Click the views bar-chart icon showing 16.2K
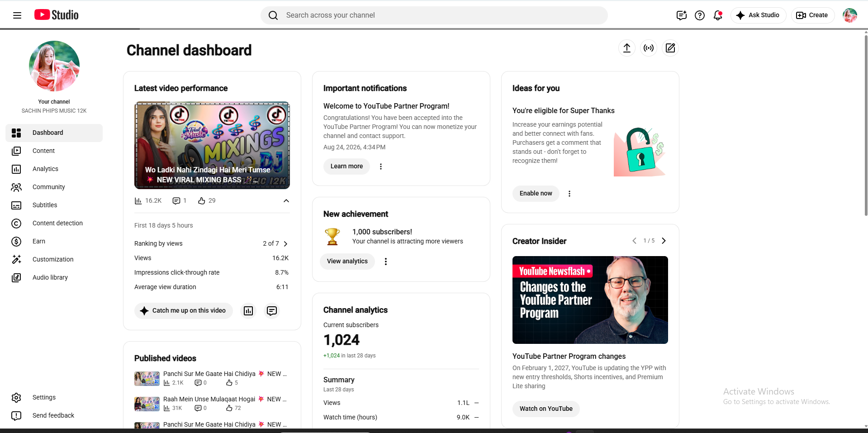The image size is (868, 433). pyautogui.click(x=138, y=201)
